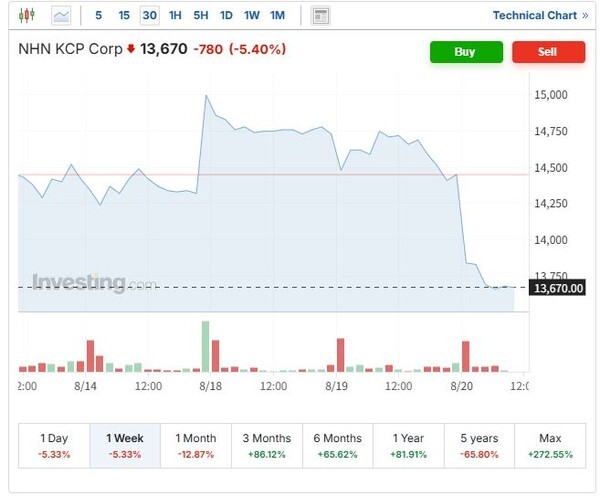Open the news/table layout icon
Screen dimensions: 600x496
pos(321,16)
